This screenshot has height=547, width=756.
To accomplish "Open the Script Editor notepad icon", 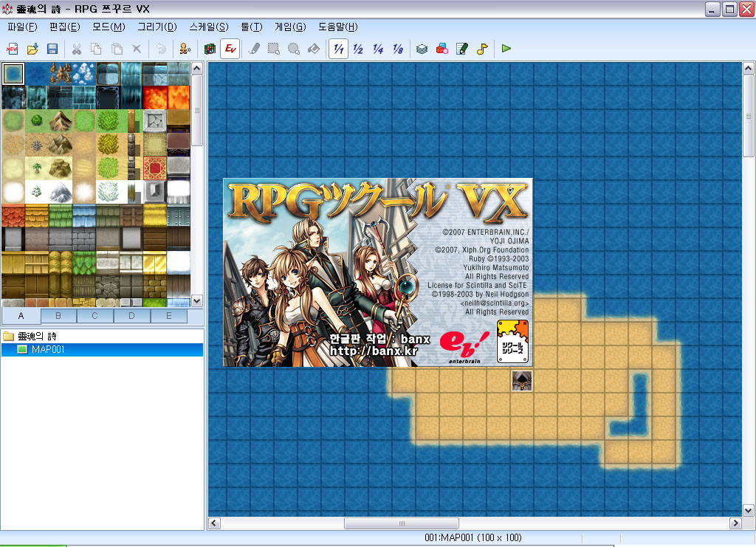I will click(462, 49).
